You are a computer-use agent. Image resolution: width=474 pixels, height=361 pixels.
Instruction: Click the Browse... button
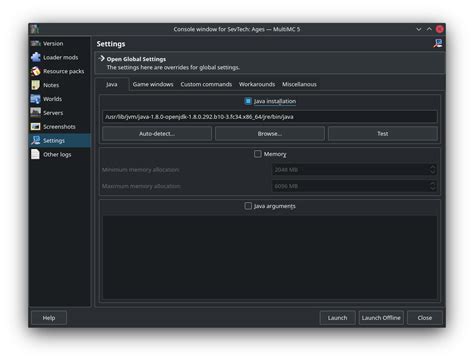(x=270, y=134)
